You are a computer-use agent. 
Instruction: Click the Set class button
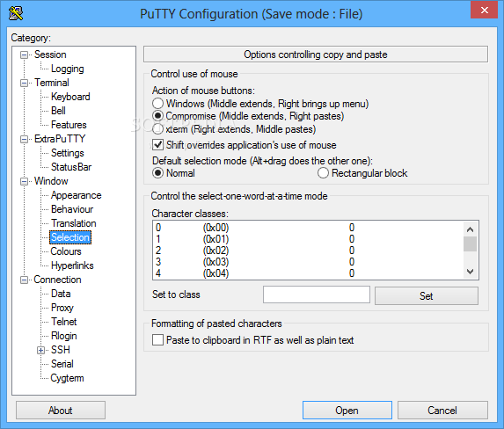point(427,295)
